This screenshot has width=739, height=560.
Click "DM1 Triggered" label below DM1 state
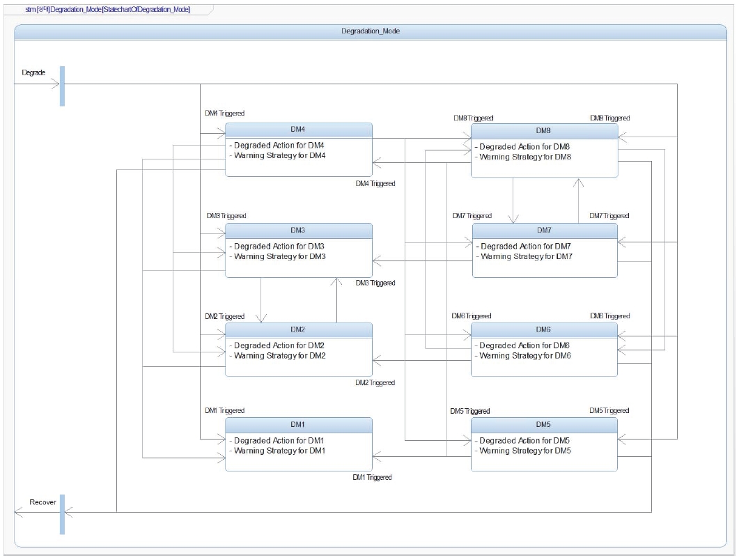pos(372,478)
